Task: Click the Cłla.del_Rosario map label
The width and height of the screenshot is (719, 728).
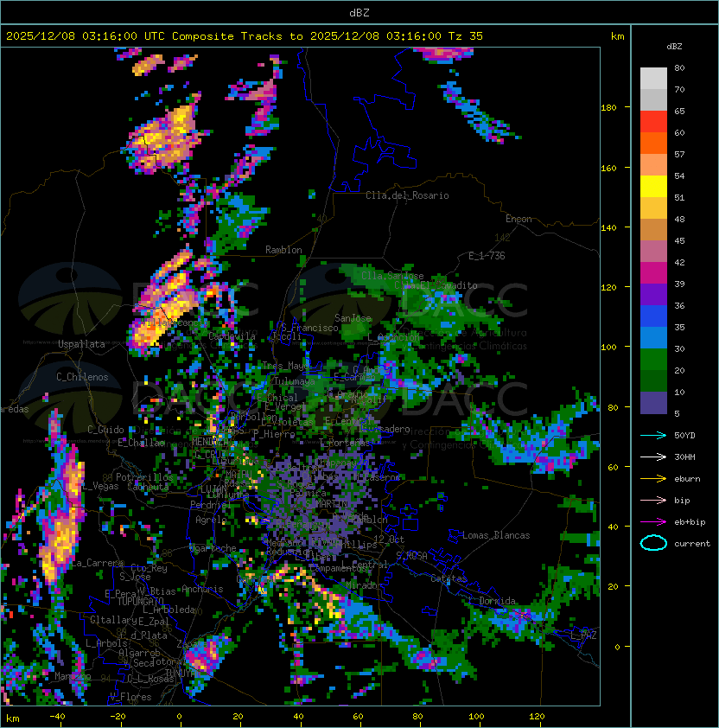Action: (407, 195)
